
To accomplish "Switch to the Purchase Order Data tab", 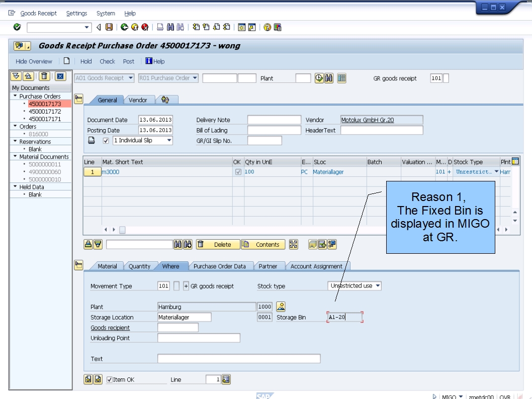I will click(220, 266).
